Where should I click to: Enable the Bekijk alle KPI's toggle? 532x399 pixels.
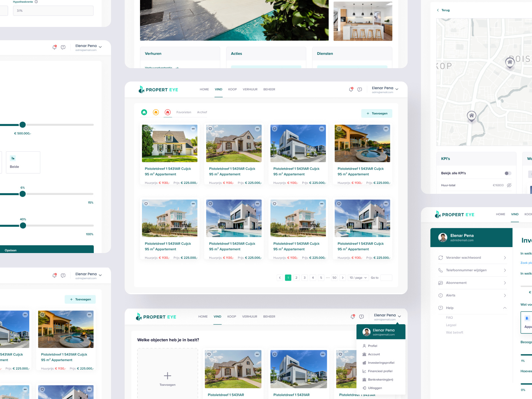tap(507, 173)
